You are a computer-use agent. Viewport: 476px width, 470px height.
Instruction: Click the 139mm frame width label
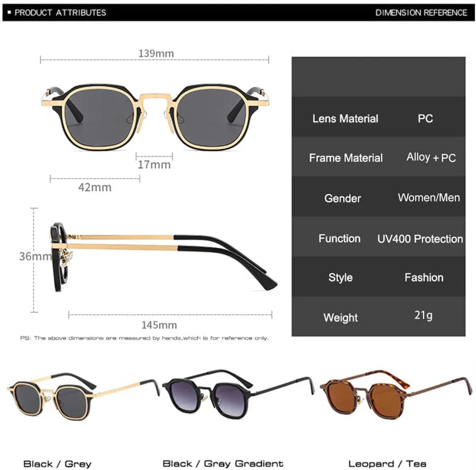(x=156, y=53)
